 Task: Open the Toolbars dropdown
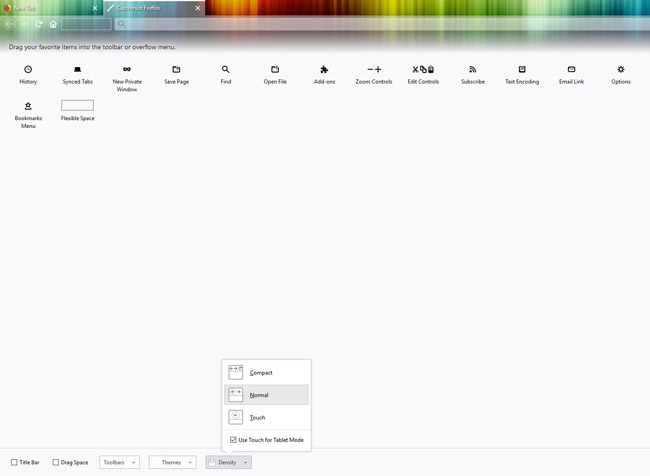click(119, 463)
